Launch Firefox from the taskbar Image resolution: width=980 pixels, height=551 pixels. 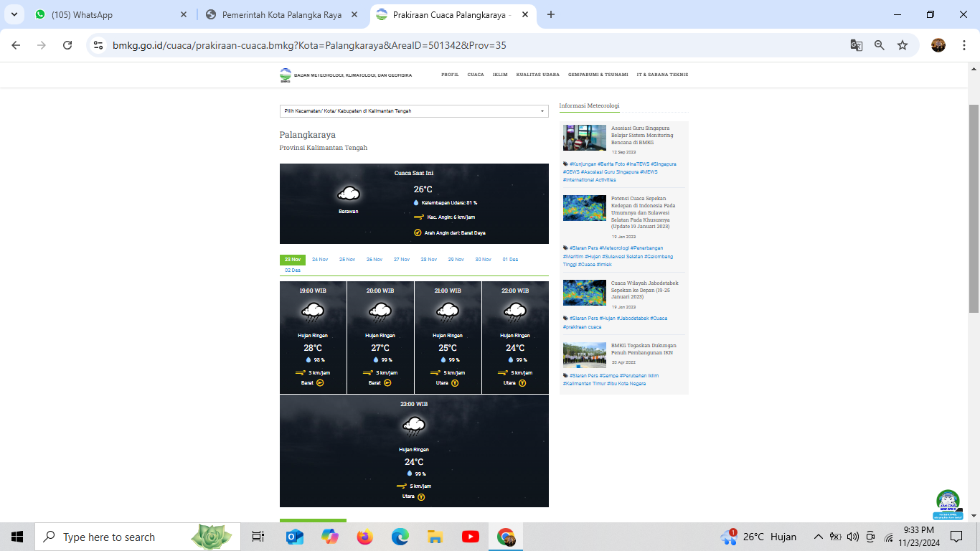364,537
